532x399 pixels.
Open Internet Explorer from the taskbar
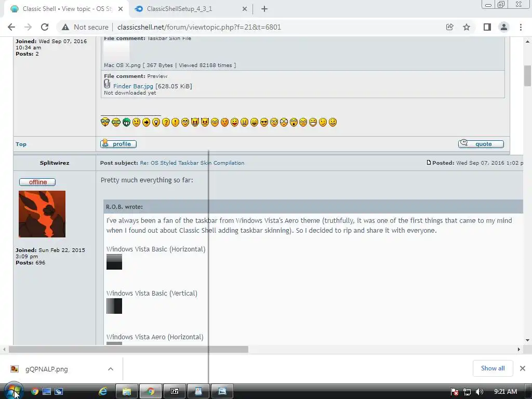point(103,392)
